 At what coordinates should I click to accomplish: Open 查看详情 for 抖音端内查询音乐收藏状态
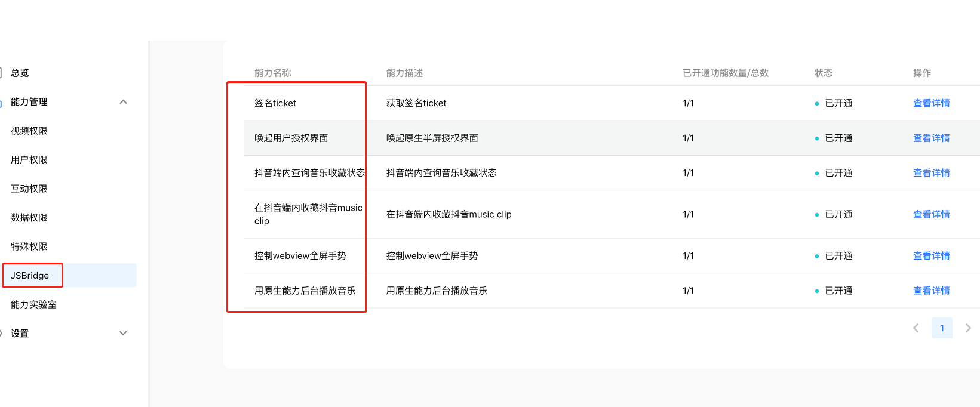931,173
